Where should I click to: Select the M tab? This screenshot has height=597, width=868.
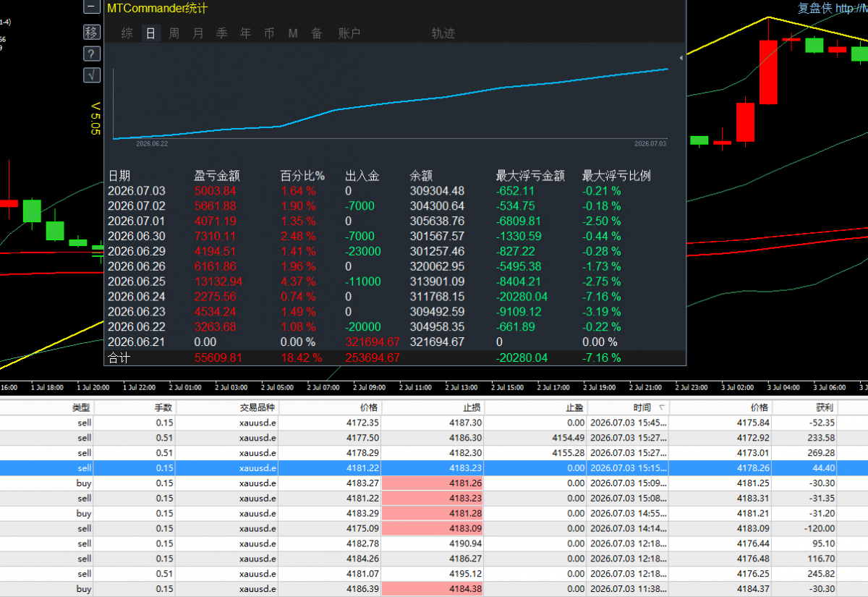tap(293, 33)
